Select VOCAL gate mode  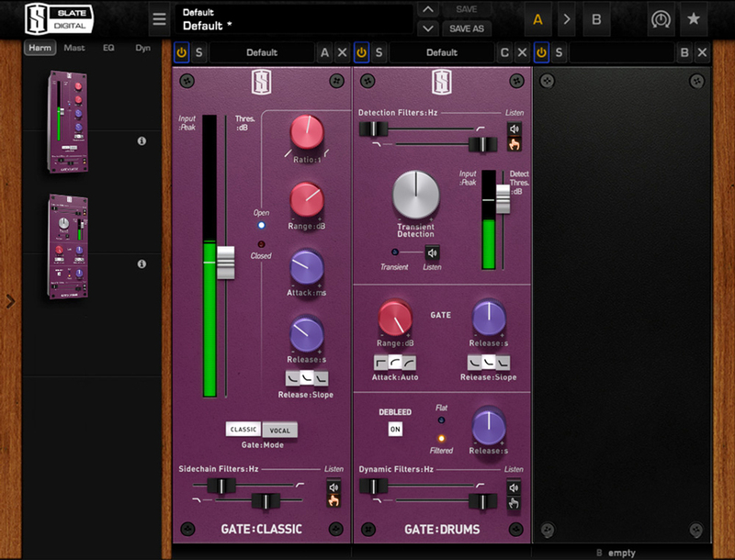[x=280, y=430]
